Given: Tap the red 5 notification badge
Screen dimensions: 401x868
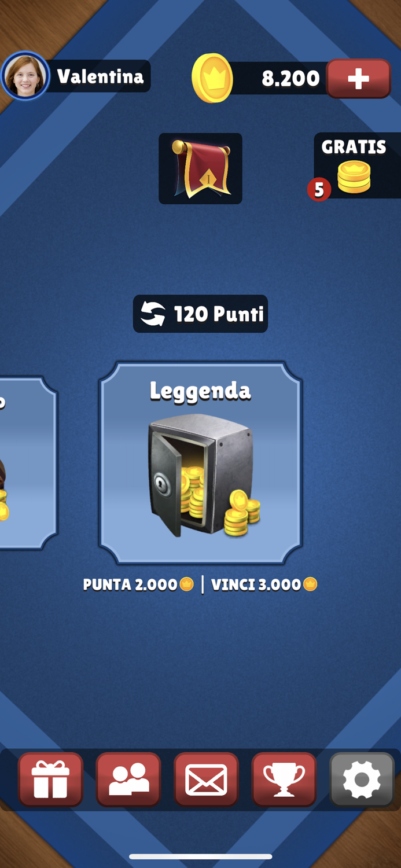Looking at the screenshot, I should coord(319,189).
